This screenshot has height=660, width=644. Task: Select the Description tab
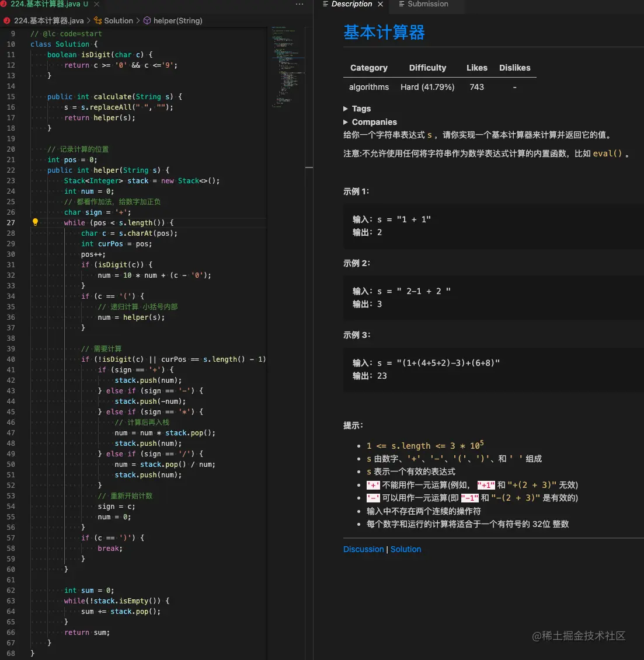(x=347, y=4)
